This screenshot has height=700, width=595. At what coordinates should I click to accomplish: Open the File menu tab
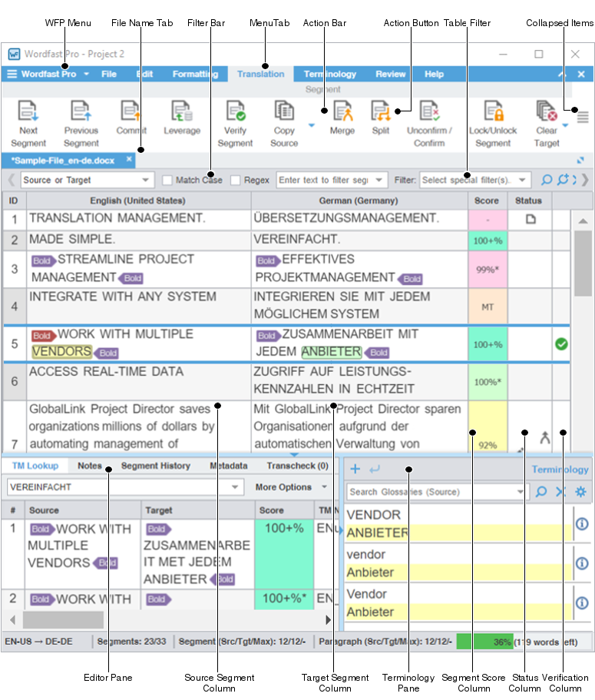pos(109,74)
